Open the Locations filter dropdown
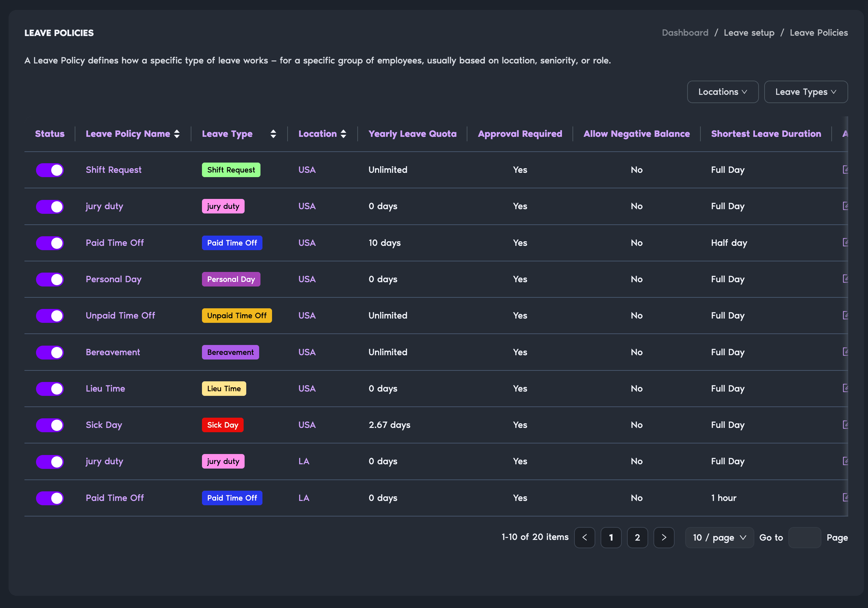The height and width of the screenshot is (608, 868). pyautogui.click(x=723, y=92)
